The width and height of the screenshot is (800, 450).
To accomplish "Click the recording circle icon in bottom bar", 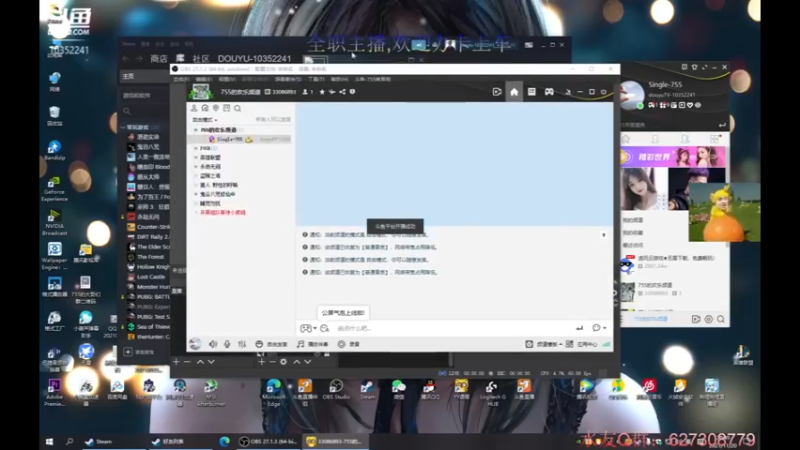I will point(341,344).
